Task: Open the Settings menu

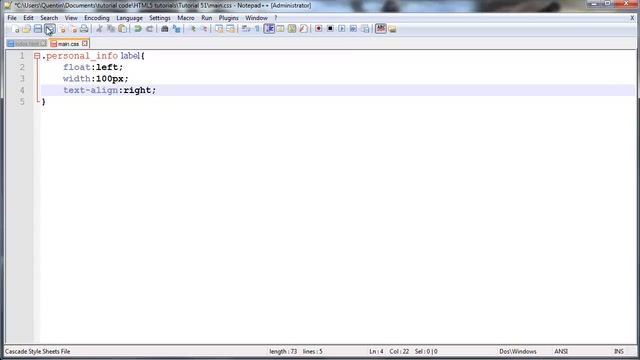Action: coord(160,18)
